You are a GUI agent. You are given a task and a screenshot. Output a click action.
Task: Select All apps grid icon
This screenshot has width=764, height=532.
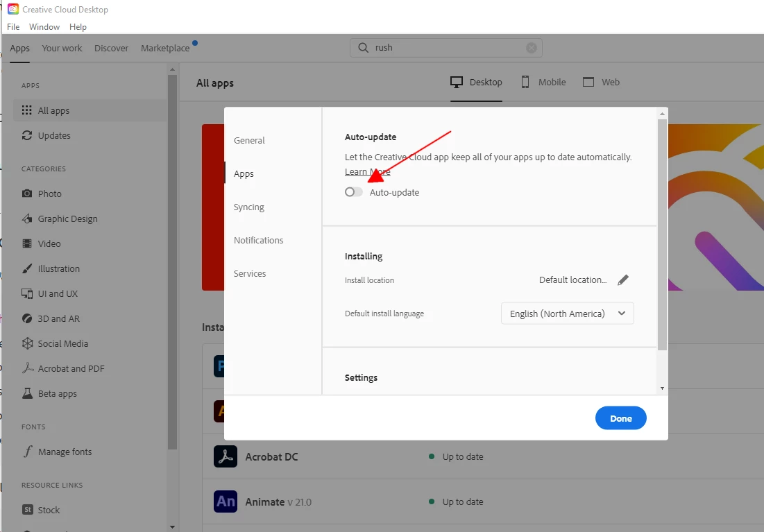tap(27, 110)
